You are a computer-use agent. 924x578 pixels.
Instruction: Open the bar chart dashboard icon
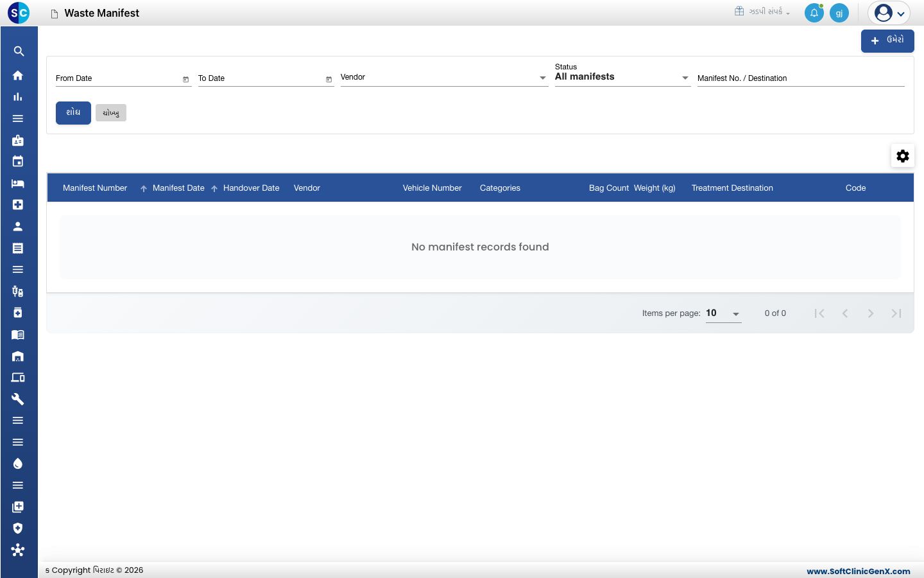pyautogui.click(x=18, y=97)
